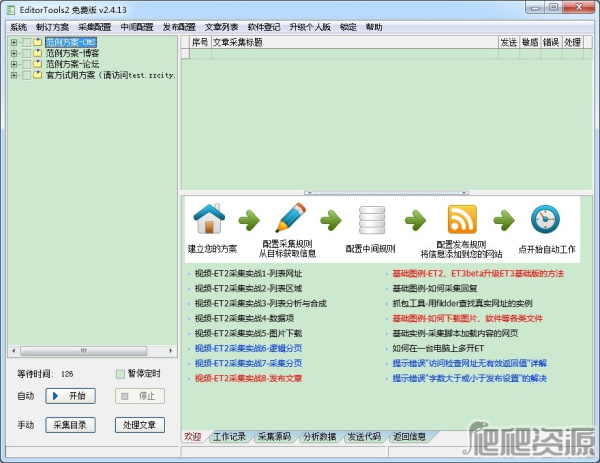600x463 pixels.
Task: Click the 开始 auto button
Action: (x=70, y=396)
